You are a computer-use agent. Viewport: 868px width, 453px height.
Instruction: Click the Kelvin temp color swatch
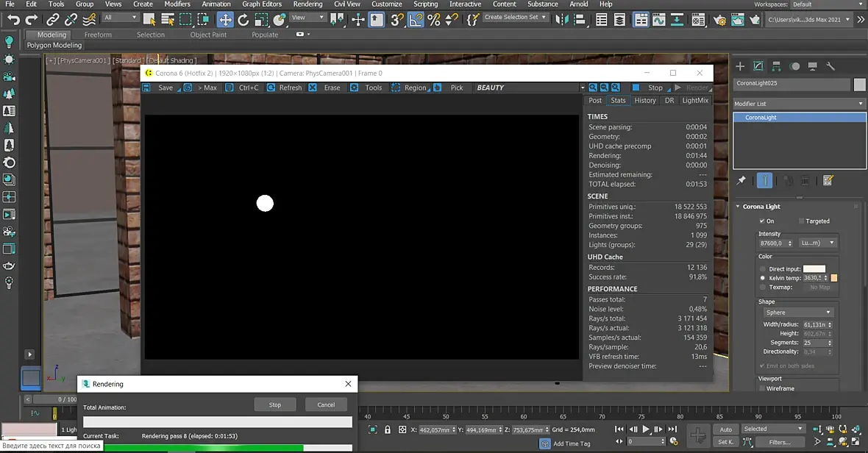coord(833,278)
